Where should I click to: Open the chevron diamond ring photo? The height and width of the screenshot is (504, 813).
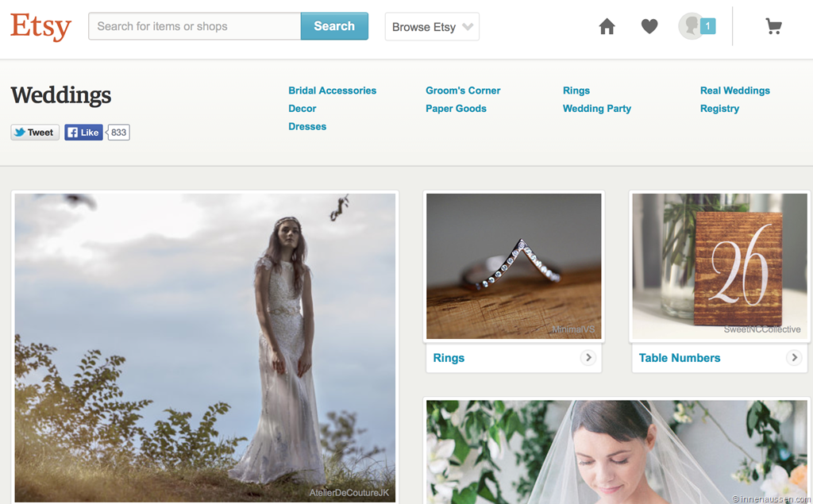point(514,267)
